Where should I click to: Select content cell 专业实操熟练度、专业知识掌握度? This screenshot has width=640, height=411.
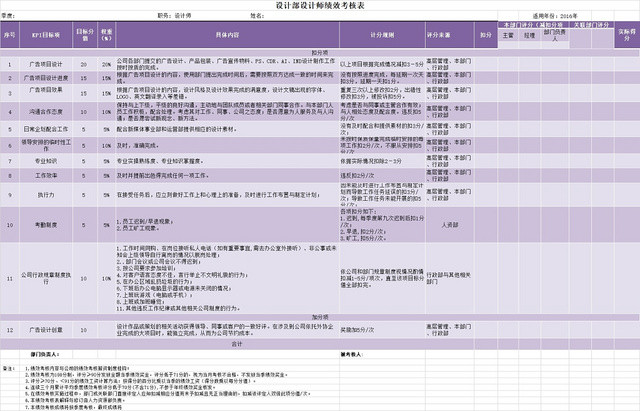[x=227, y=161]
